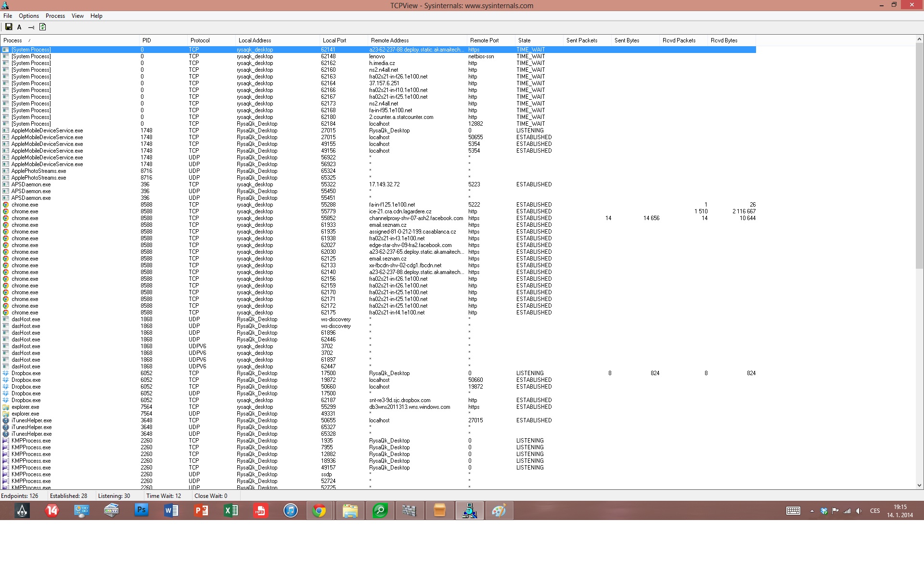This screenshot has width=924, height=574.
Task: Sort by the State column header
Action: coord(524,40)
